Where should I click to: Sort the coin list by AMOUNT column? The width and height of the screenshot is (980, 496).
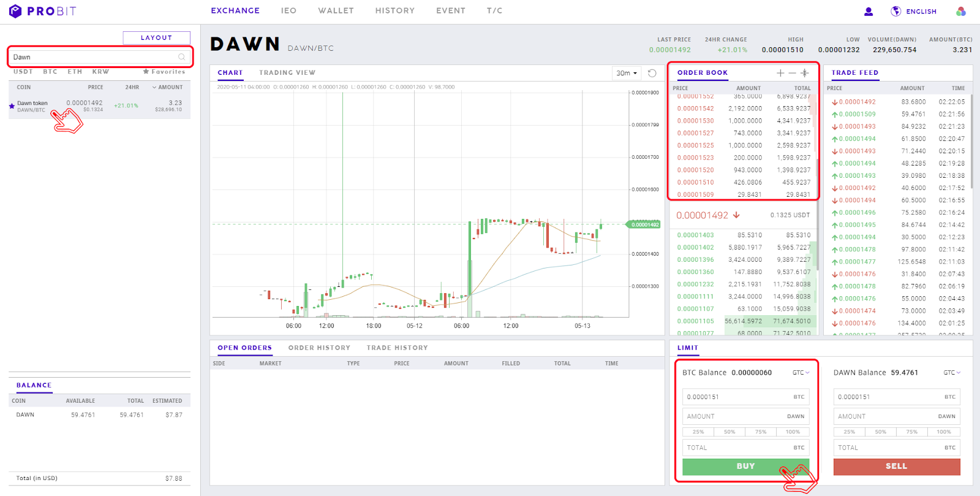[168, 87]
